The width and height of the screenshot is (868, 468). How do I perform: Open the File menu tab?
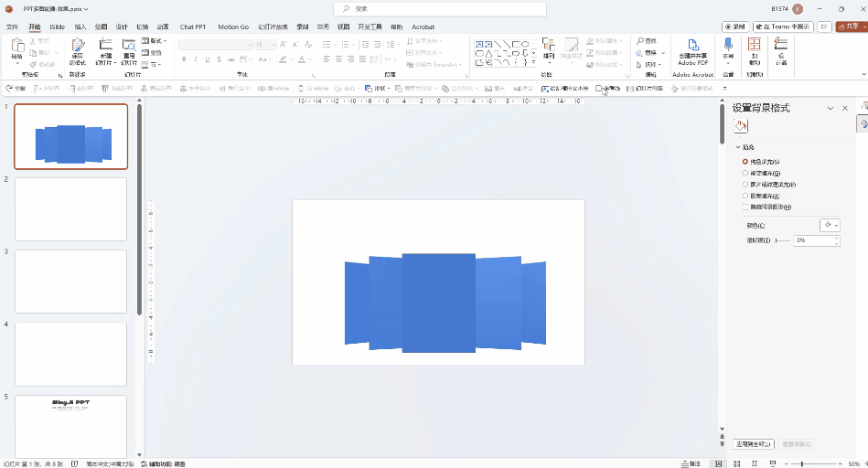[12, 27]
